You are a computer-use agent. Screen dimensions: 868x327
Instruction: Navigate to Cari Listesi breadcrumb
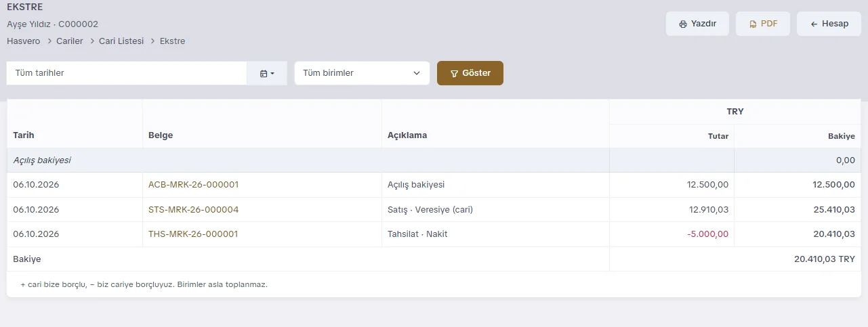pos(121,41)
